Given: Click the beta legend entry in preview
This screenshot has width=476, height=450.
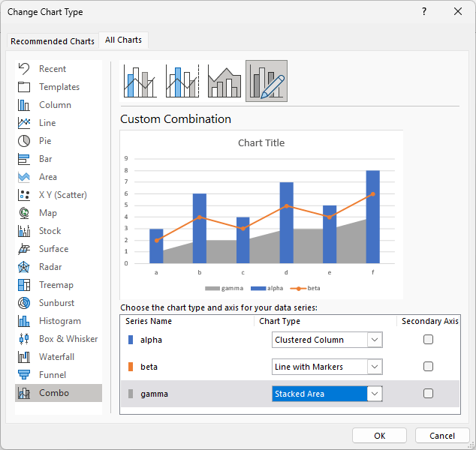Looking at the screenshot, I should click(305, 289).
